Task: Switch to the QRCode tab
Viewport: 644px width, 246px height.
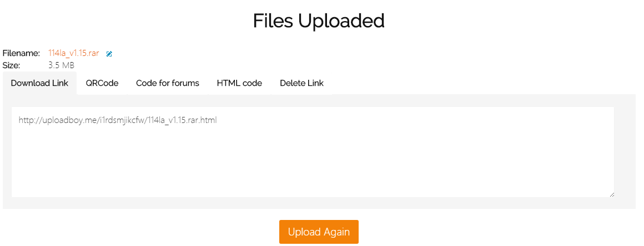Action: [102, 83]
